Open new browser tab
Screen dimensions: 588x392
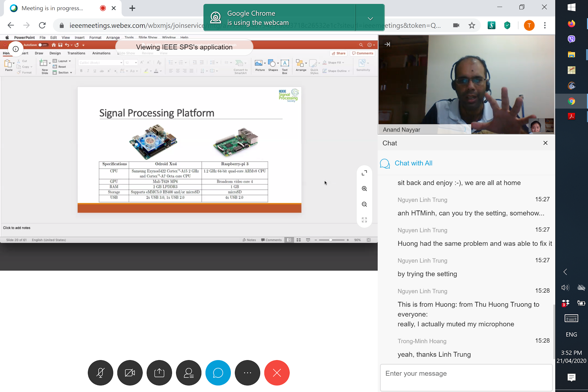coord(132,8)
